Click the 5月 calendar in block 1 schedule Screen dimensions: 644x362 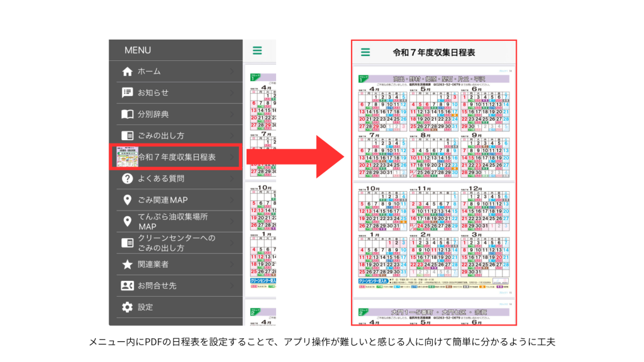[x=434, y=109]
